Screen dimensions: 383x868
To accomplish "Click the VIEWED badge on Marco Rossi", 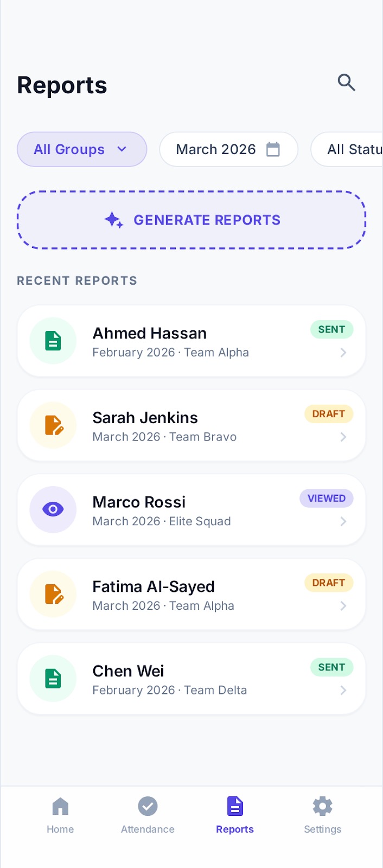I will coord(326,498).
